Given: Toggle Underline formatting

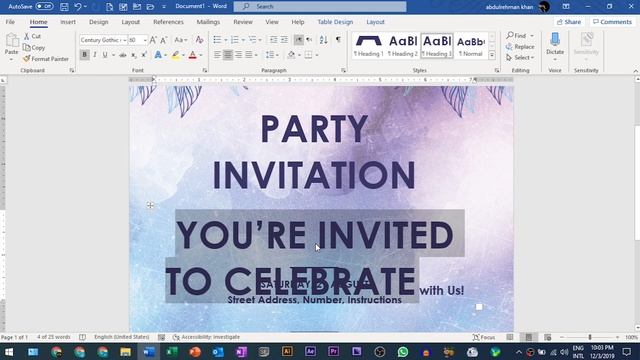Looking at the screenshot, I should tap(105, 55).
